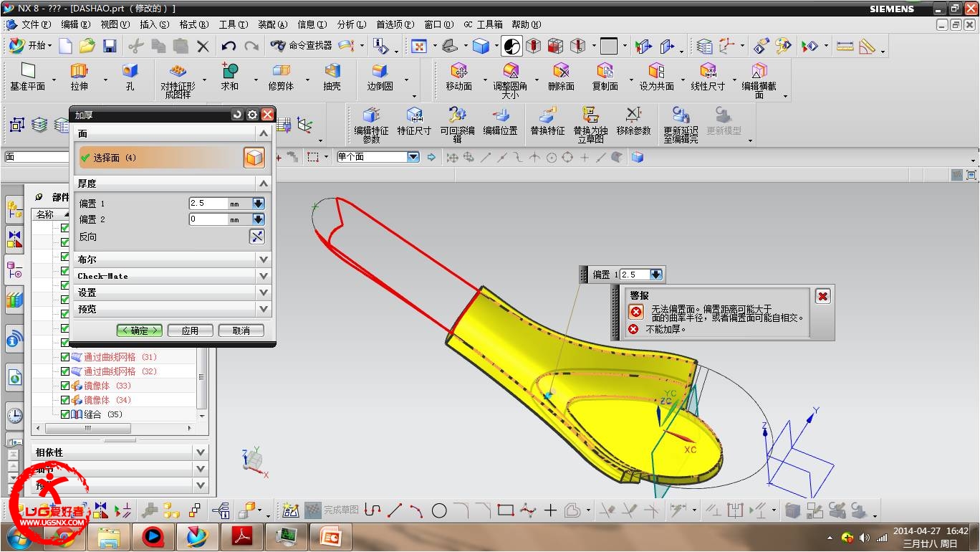Open the 特征尺寸 feature dimension tool
The width and height of the screenshot is (980, 552).
(414, 115)
